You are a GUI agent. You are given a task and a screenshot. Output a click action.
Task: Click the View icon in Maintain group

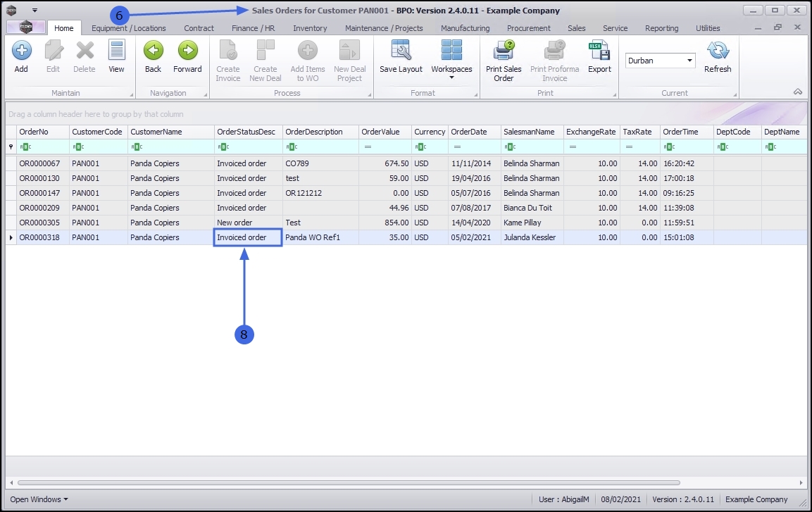116,56
